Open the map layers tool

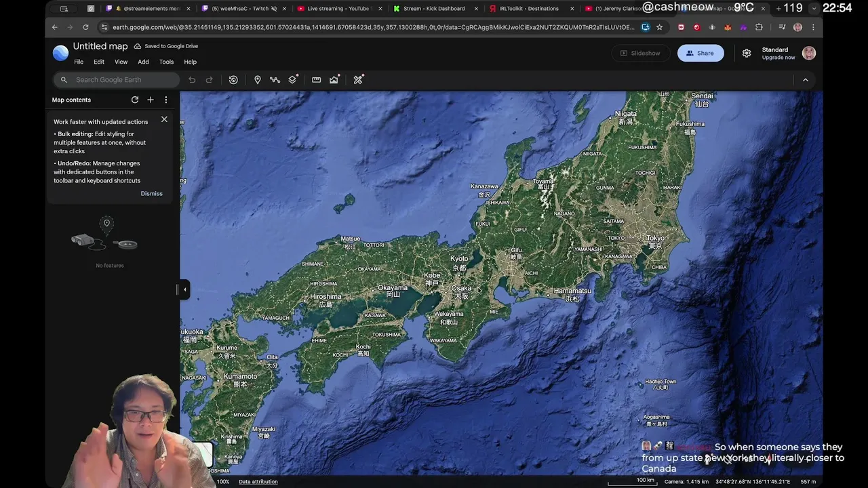tap(293, 79)
